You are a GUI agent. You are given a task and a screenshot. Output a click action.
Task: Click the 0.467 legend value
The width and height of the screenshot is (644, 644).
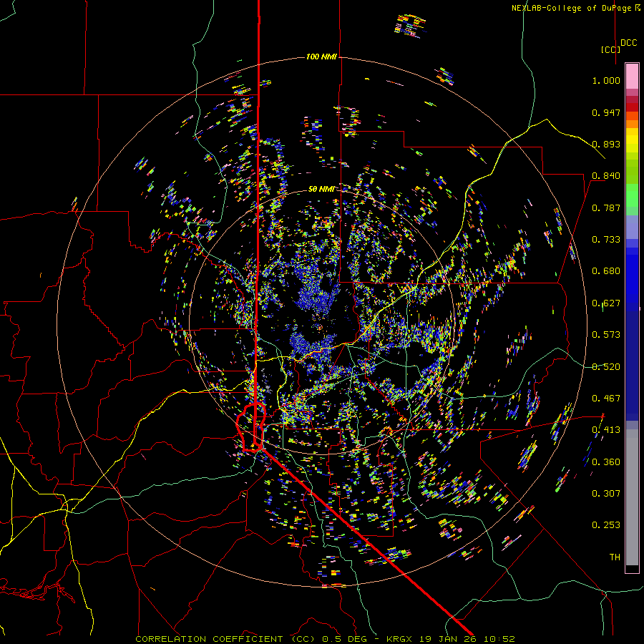(606, 399)
